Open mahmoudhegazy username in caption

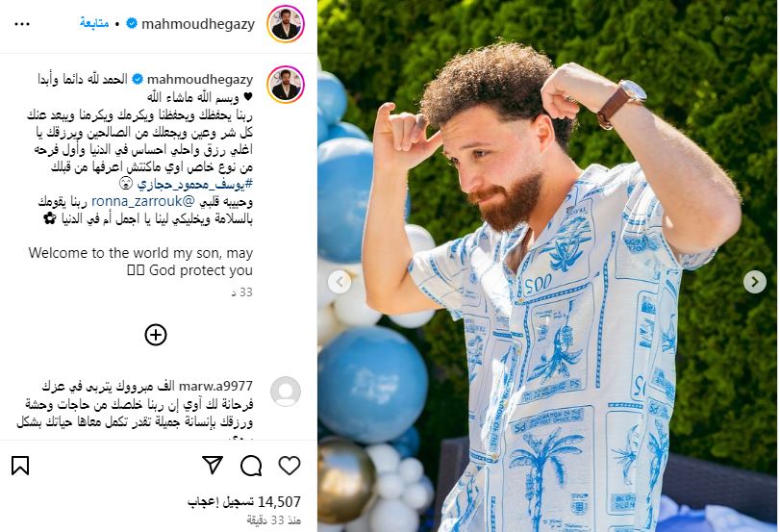(x=200, y=79)
